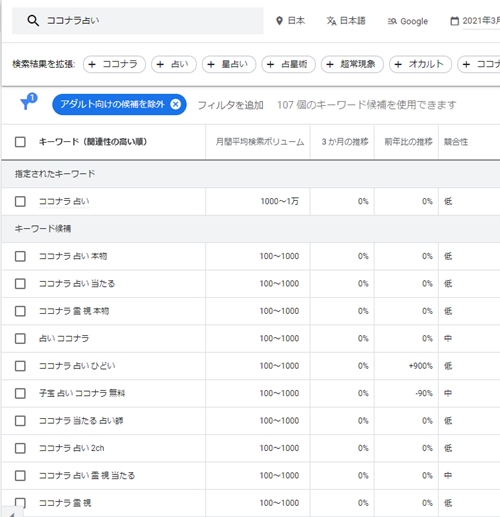Open the 日本語 language setting
500x517 pixels.
click(346, 21)
